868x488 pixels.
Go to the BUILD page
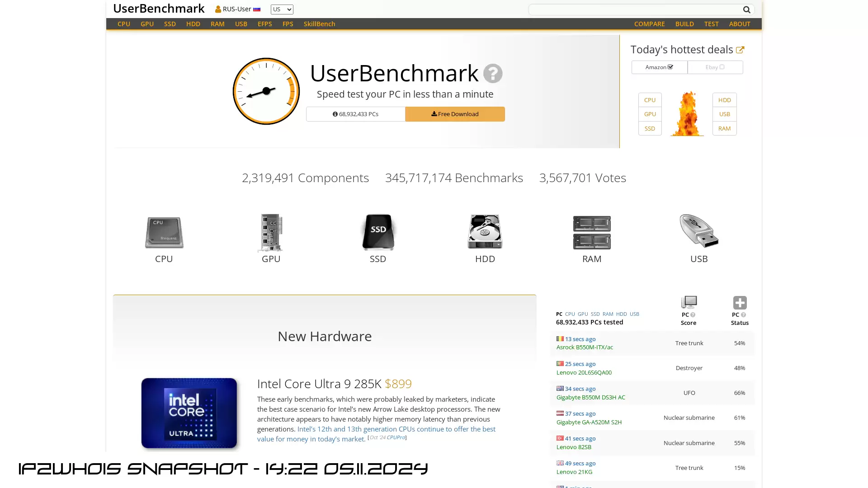(684, 24)
